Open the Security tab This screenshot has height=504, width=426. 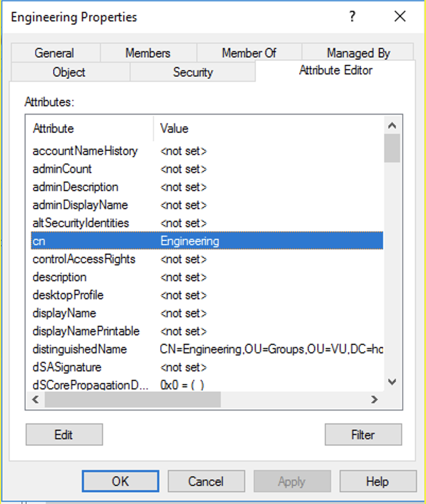click(193, 72)
